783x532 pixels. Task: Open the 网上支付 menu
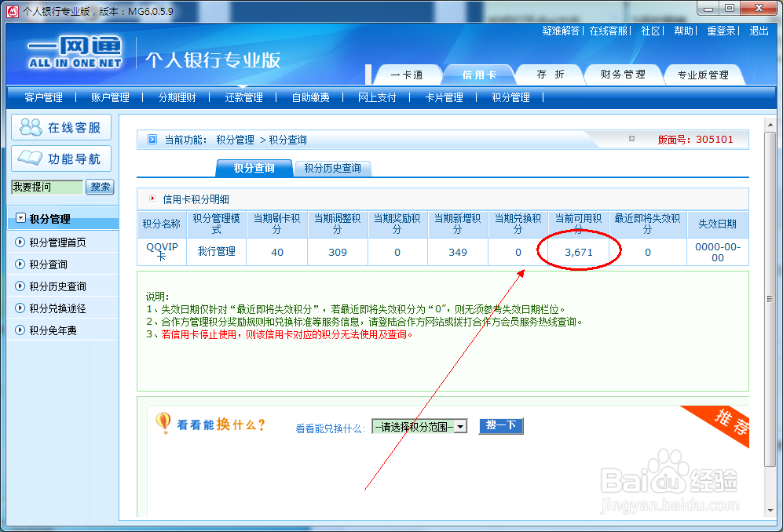(377, 98)
